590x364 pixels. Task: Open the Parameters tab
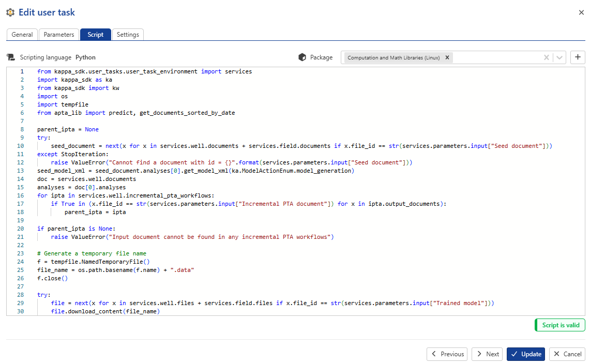tap(59, 35)
